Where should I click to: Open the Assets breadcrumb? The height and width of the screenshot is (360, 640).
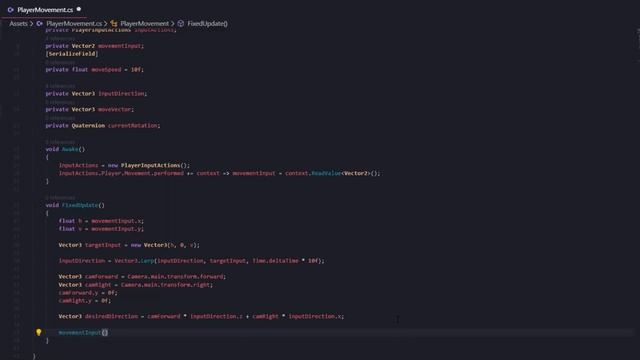(18, 24)
